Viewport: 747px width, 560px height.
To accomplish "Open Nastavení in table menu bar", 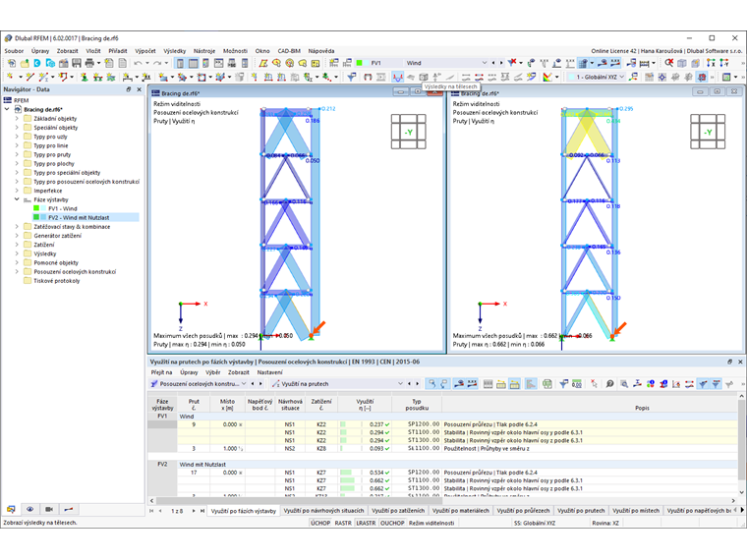I will 269,372.
